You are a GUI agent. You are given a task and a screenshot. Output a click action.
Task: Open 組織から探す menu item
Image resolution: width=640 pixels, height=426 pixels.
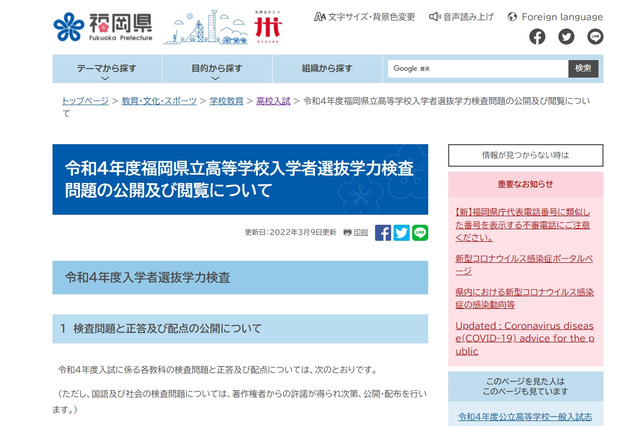[327, 69]
